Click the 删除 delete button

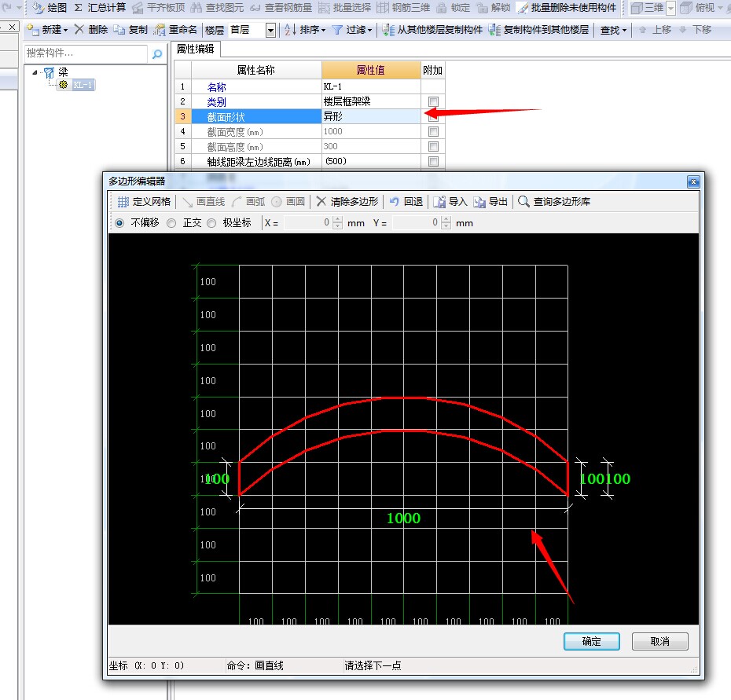pos(91,30)
